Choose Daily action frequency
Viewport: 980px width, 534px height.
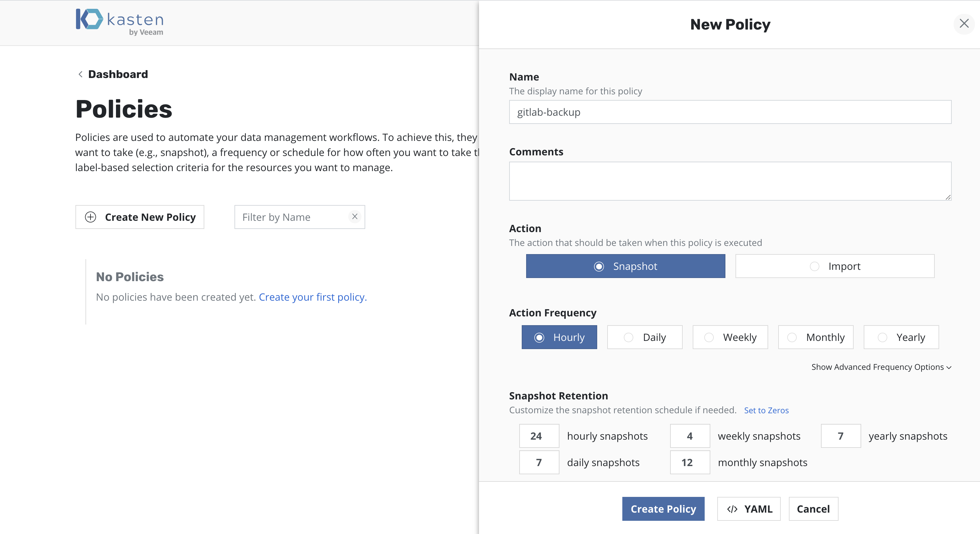645,337
